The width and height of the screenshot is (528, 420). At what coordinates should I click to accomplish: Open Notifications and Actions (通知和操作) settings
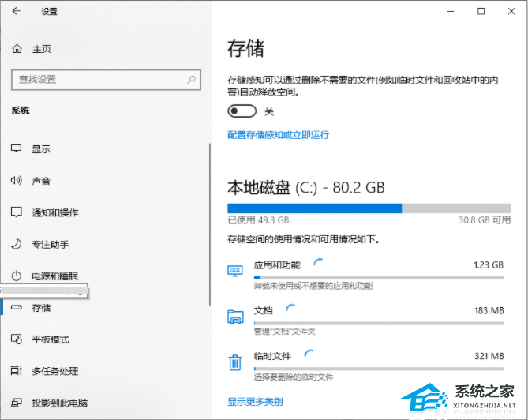click(x=54, y=212)
